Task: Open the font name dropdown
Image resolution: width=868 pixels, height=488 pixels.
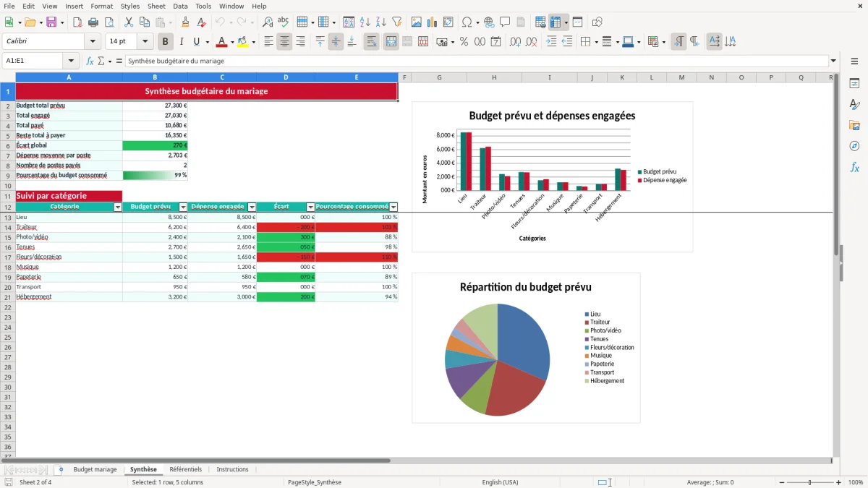Action: coord(93,42)
